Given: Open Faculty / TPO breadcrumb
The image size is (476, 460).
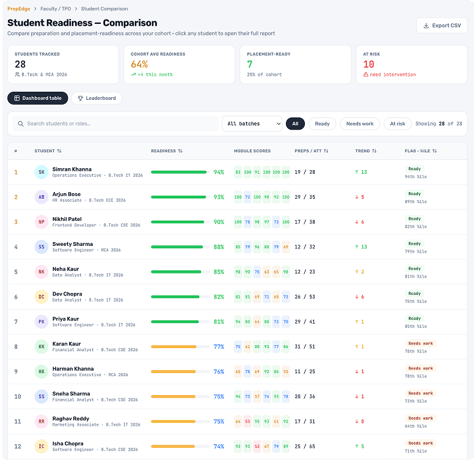Looking at the screenshot, I should (56, 9).
